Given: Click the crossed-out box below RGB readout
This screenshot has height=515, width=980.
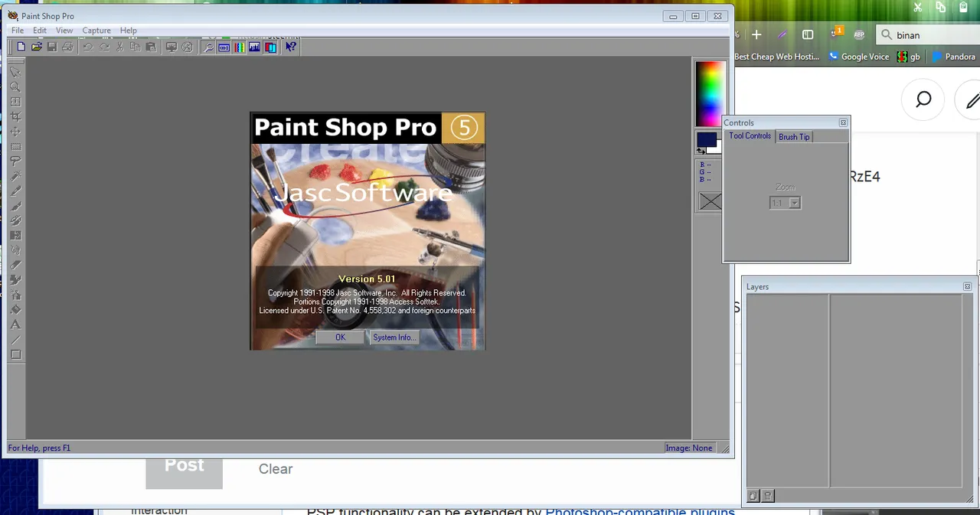Looking at the screenshot, I should [710, 201].
